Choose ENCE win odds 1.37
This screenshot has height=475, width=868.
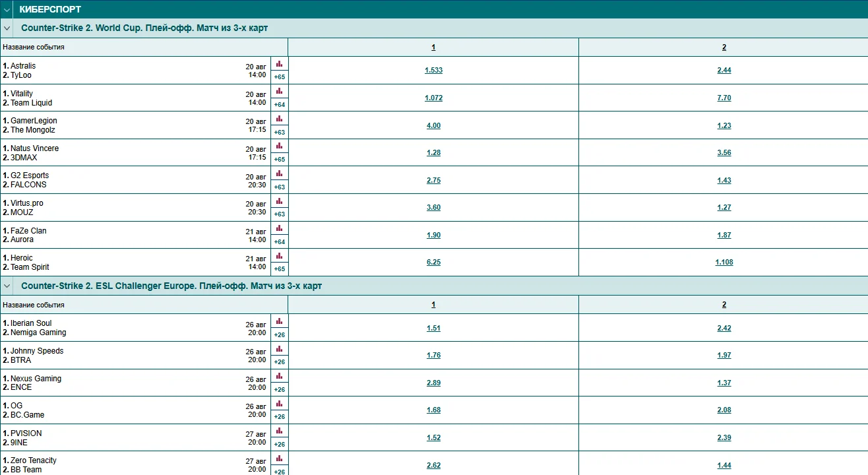pos(724,383)
